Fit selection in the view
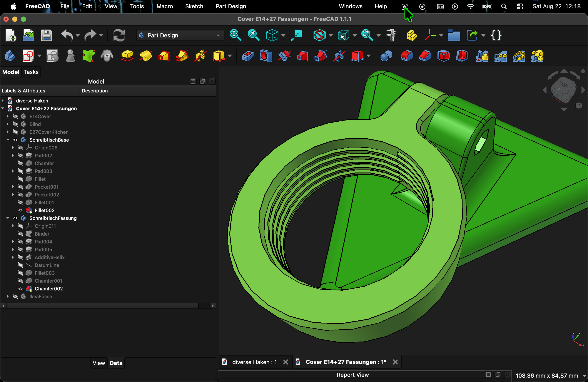This screenshot has width=588, height=382. [254, 35]
